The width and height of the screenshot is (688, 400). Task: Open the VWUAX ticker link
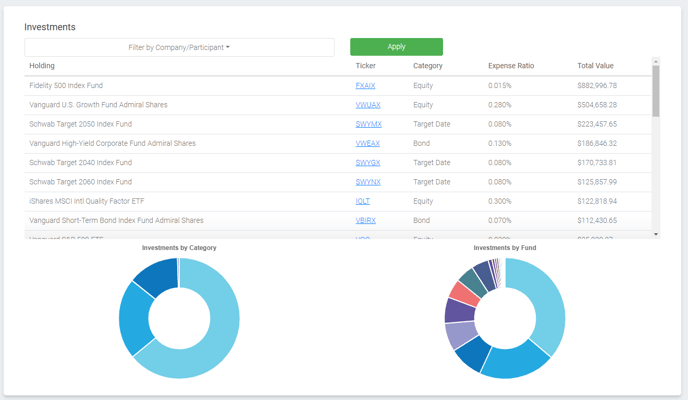tap(367, 105)
